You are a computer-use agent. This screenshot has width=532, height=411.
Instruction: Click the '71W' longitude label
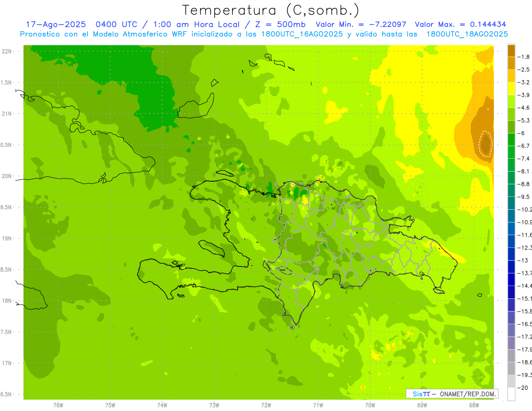click(318, 405)
